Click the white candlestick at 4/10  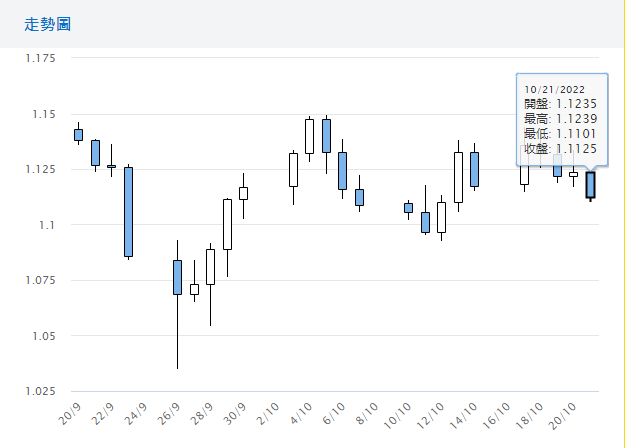pyautogui.click(x=309, y=136)
